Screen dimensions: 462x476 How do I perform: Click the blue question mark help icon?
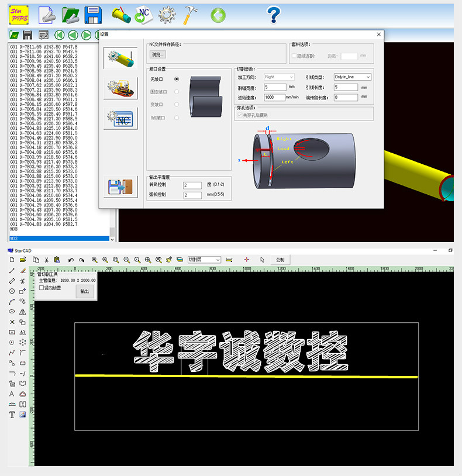pos(273,15)
